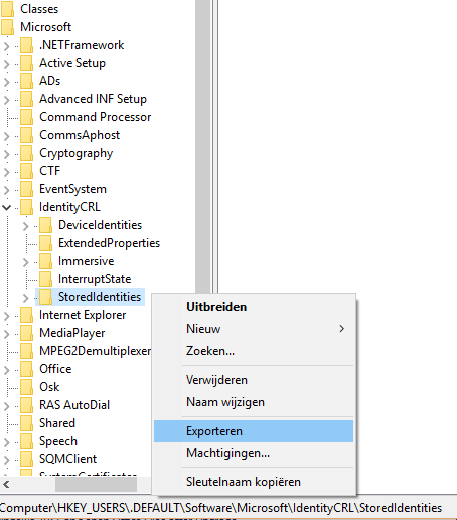Screen dimensions: 457x520
Task: Click the CTF folder icon
Action: click(x=26, y=171)
